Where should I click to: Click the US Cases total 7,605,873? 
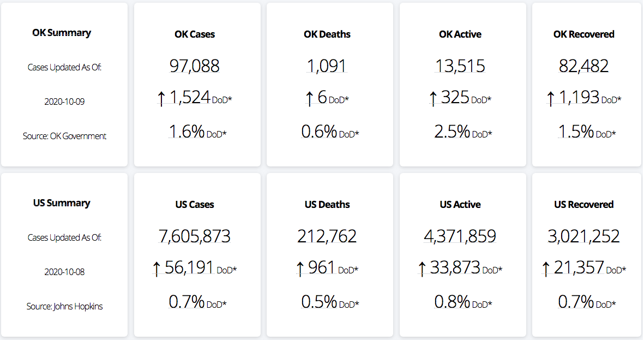tap(195, 236)
